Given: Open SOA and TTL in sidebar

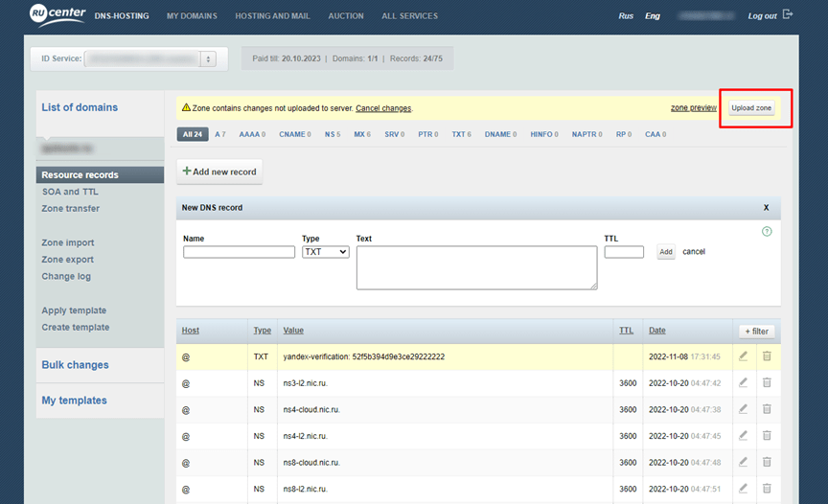Looking at the screenshot, I should 70,192.
